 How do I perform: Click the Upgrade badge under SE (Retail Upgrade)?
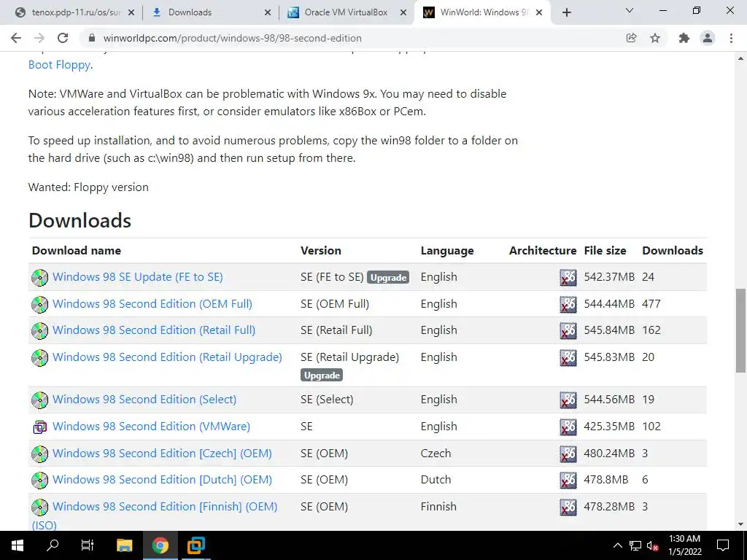tap(322, 376)
